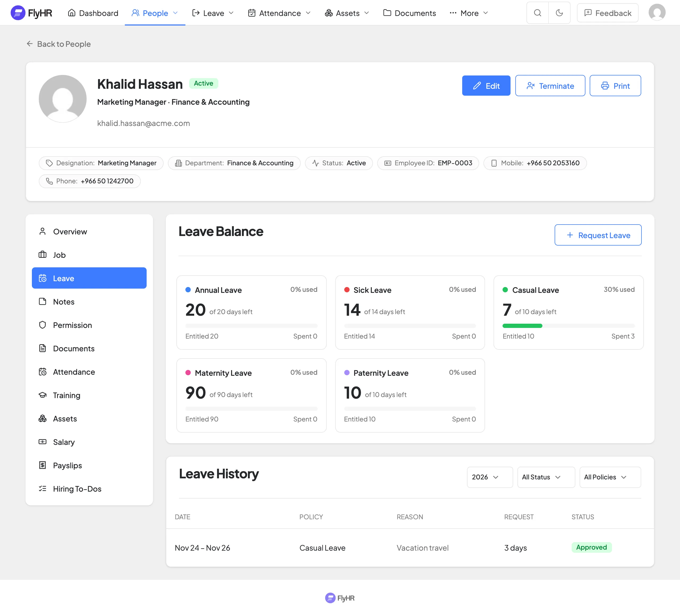Open the search icon button

[x=538, y=13]
